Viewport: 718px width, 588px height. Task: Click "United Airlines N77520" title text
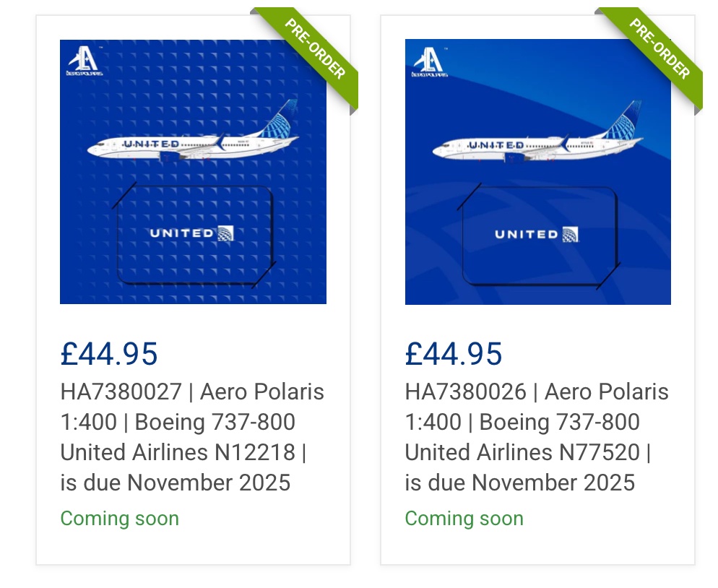click(522, 453)
